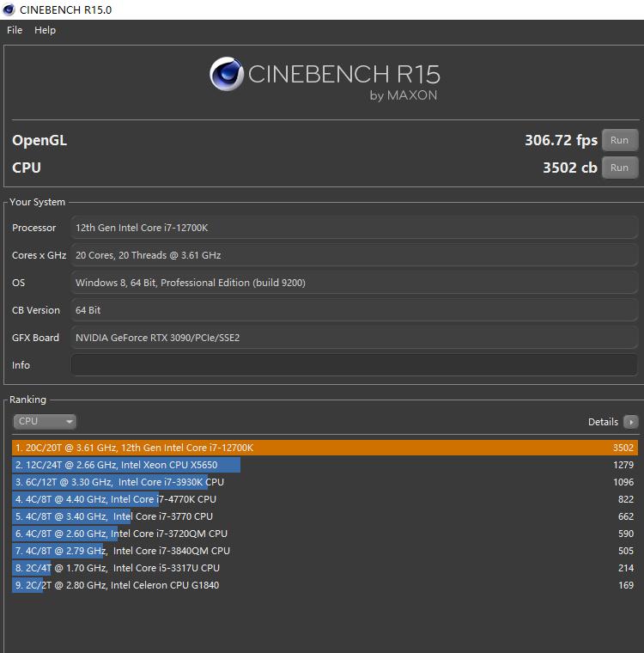Select the Core i7-4770K ranking row
Screen dimensions: 644x653
pos(325,499)
